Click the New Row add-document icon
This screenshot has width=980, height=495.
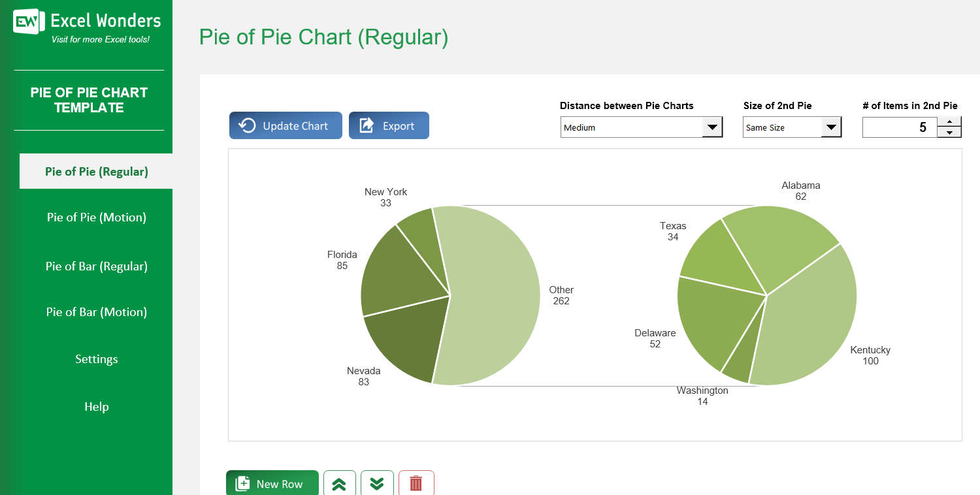pos(242,483)
